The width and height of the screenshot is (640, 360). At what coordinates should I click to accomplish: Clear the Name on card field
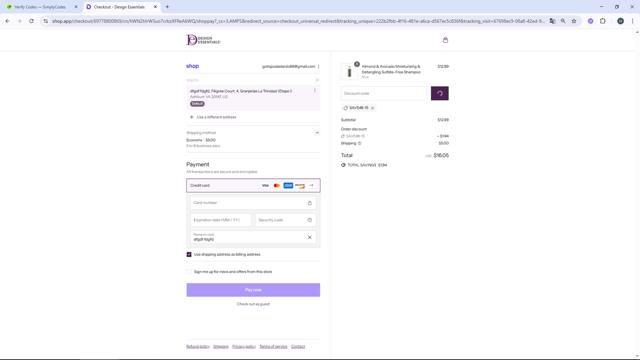[x=309, y=237]
